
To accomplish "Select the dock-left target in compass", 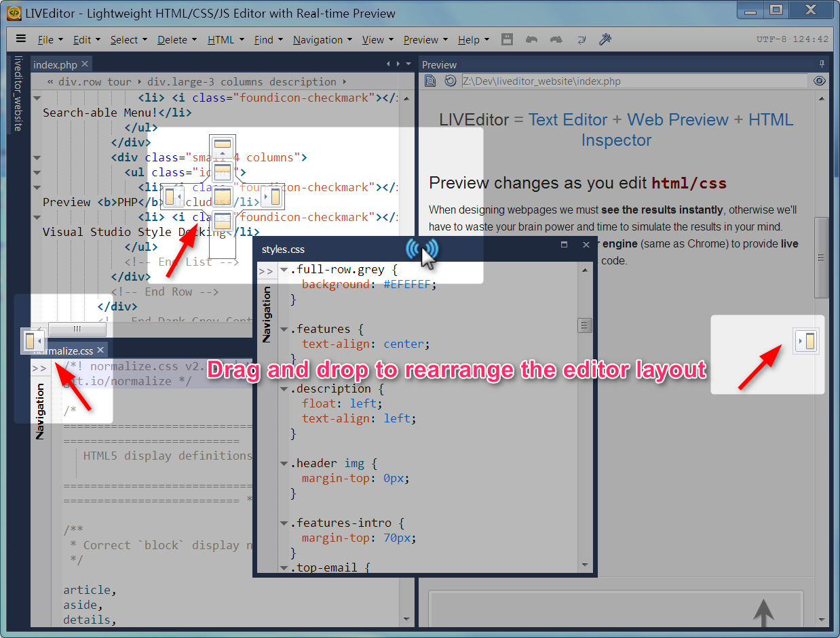I will [x=174, y=197].
